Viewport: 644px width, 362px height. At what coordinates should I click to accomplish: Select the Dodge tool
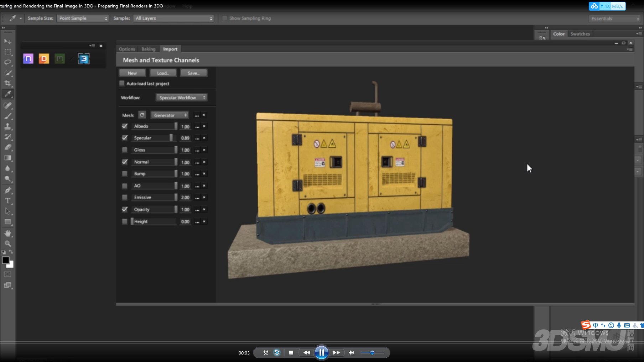pyautogui.click(x=7, y=179)
